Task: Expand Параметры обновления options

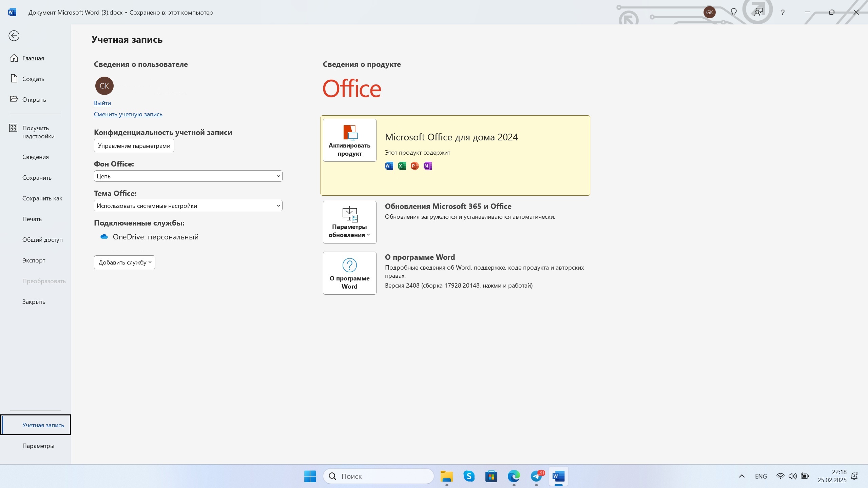Action: (x=349, y=222)
